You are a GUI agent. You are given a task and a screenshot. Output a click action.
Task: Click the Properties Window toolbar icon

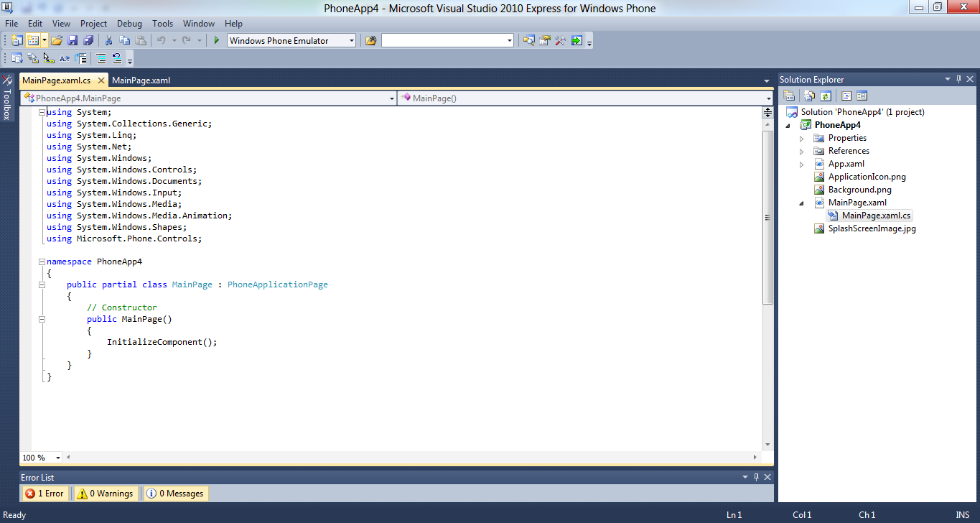point(545,41)
